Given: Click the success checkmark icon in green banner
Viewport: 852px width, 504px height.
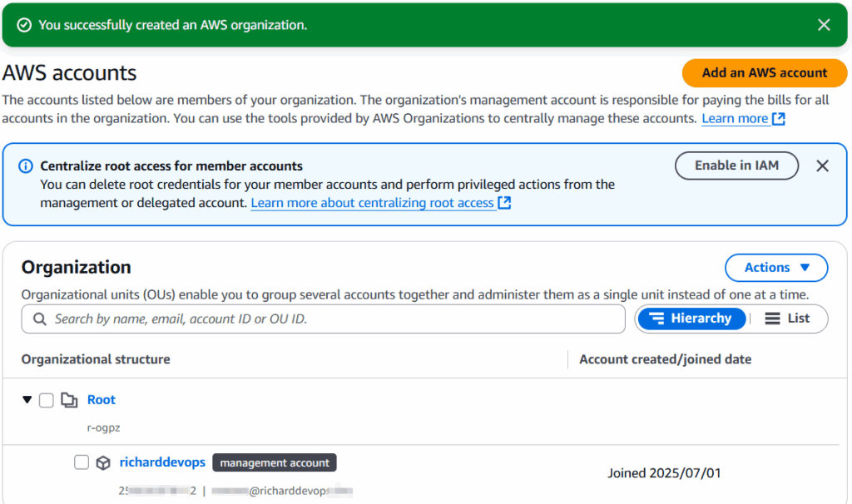Looking at the screenshot, I should (x=24, y=25).
